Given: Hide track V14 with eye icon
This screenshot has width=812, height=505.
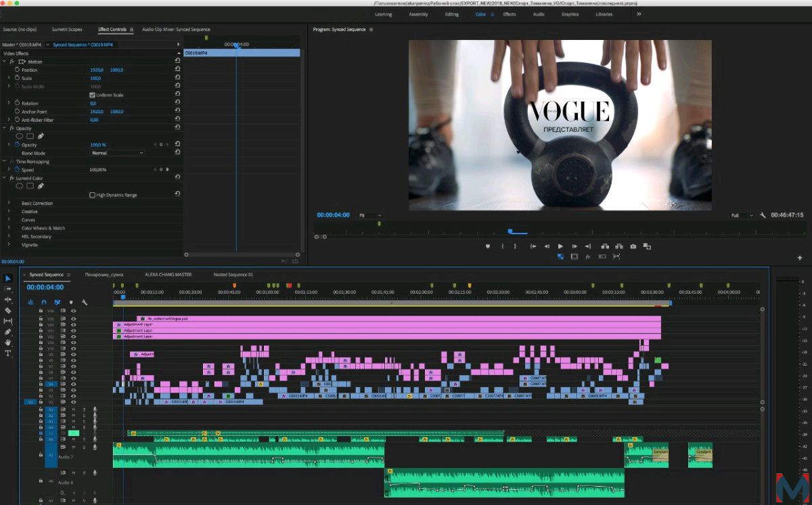Looking at the screenshot, I should (74, 325).
